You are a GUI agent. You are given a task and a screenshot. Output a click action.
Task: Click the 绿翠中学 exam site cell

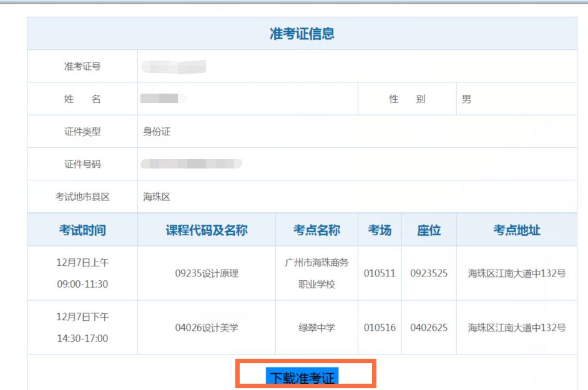[317, 328]
